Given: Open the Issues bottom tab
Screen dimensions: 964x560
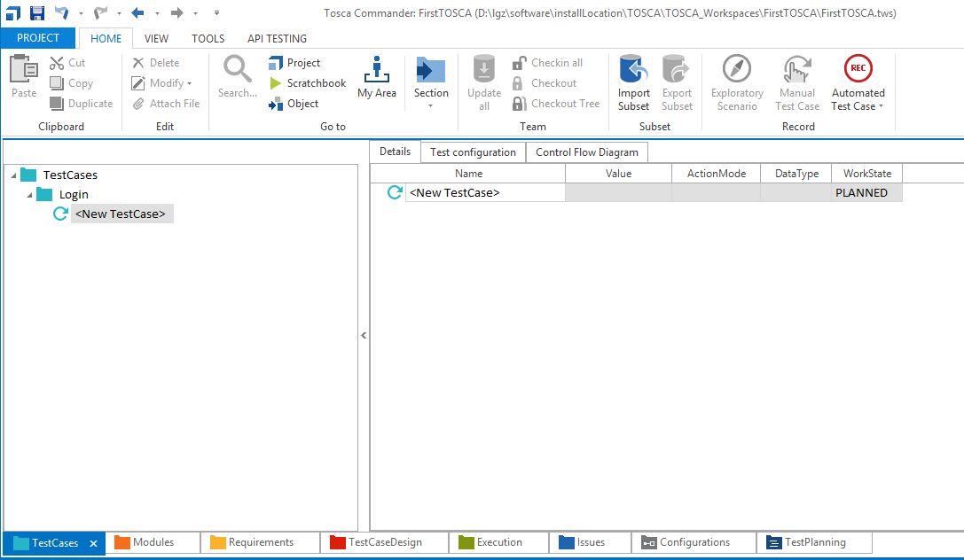Looking at the screenshot, I should [x=590, y=542].
